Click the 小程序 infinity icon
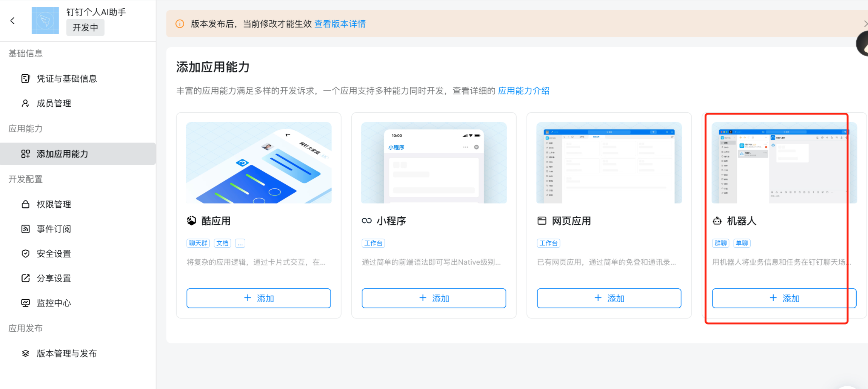868x389 pixels. coord(367,221)
